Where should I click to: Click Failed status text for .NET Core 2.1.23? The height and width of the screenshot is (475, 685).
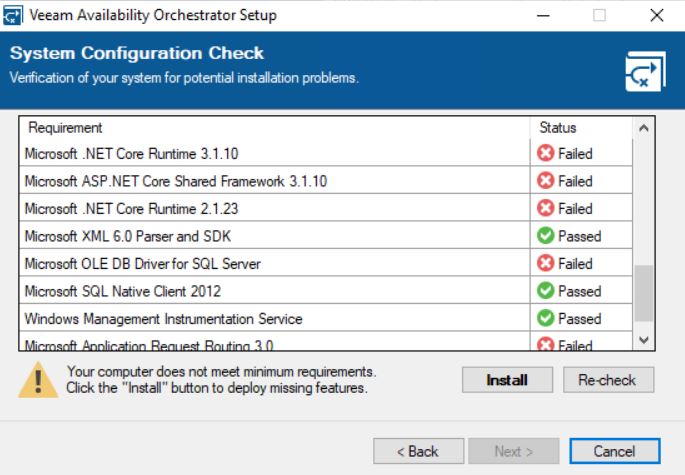575,208
